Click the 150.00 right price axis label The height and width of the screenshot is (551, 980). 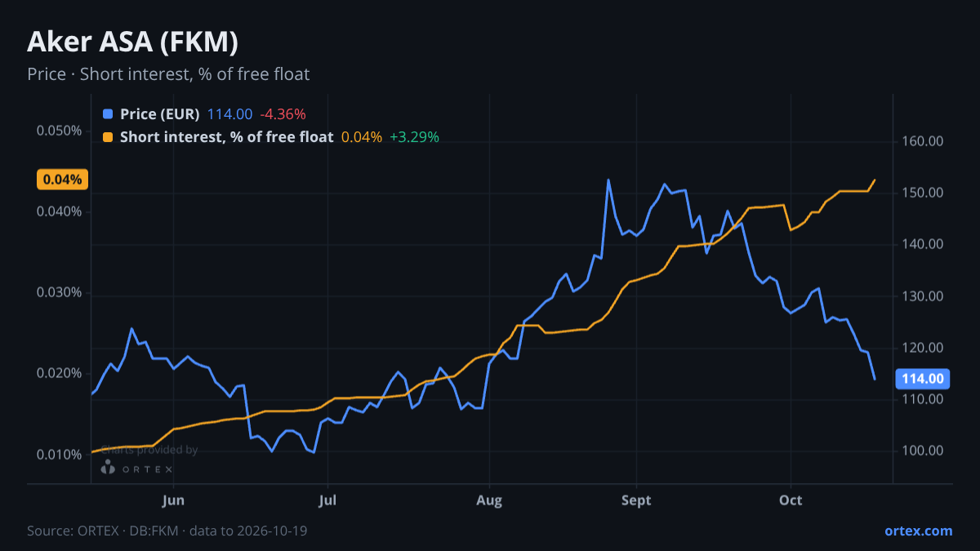924,193
